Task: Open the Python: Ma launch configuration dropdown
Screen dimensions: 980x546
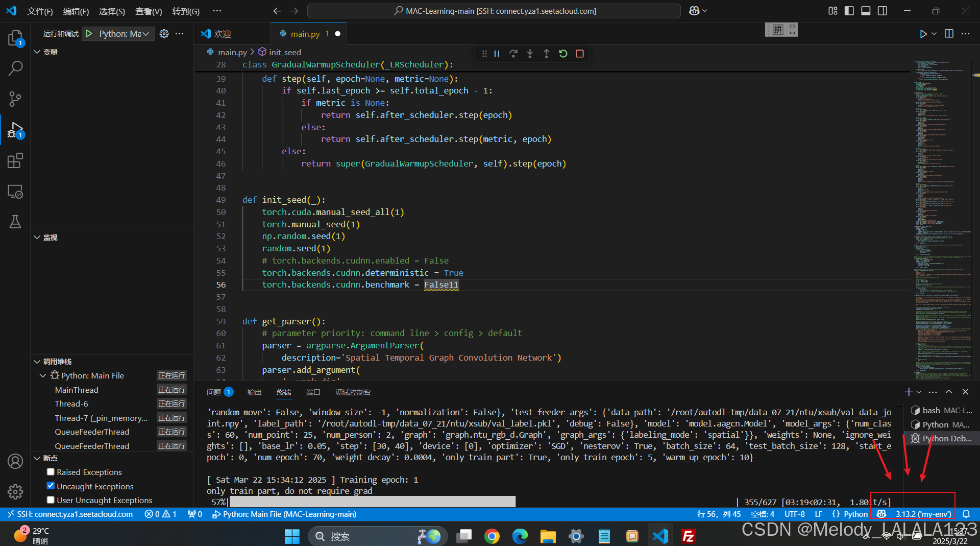Action: click(124, 33)
